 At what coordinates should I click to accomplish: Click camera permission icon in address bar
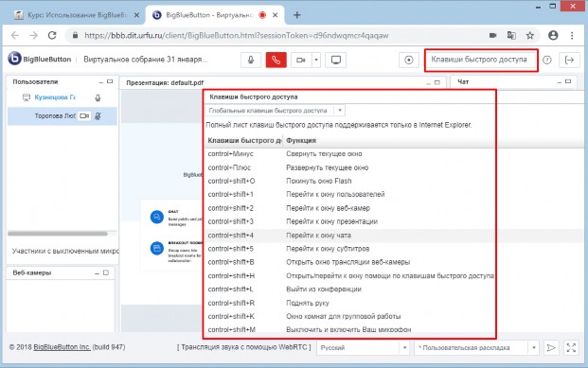click(x=492, y=35)
